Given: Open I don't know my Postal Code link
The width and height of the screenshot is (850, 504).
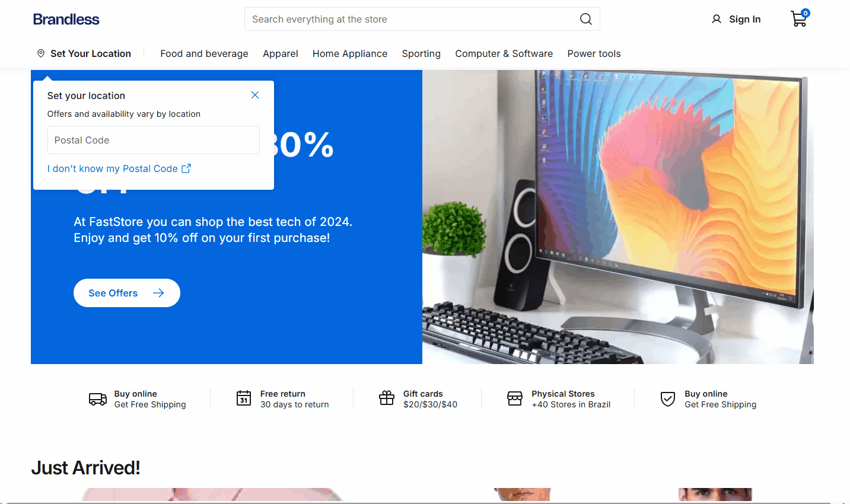Looking at the screenshot, I should tap(119, 168).
